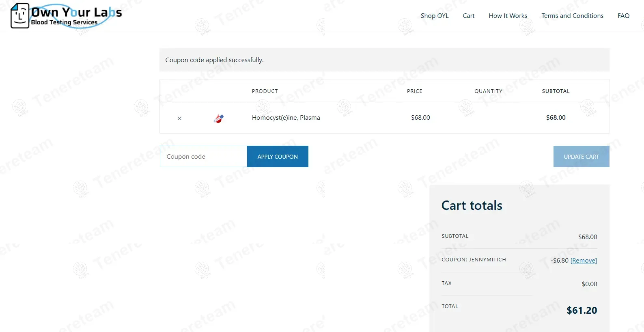
Task: Click the Update Cart button
Action: pos(581,157)
